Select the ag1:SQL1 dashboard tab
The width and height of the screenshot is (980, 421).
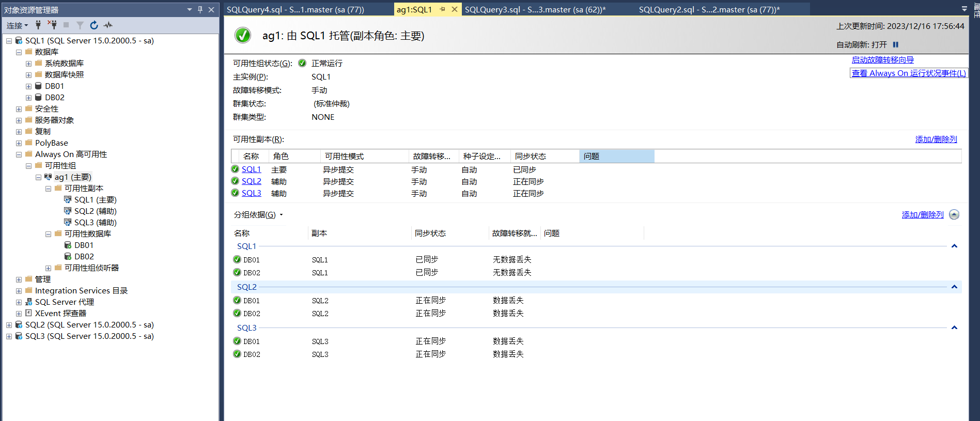414,9
